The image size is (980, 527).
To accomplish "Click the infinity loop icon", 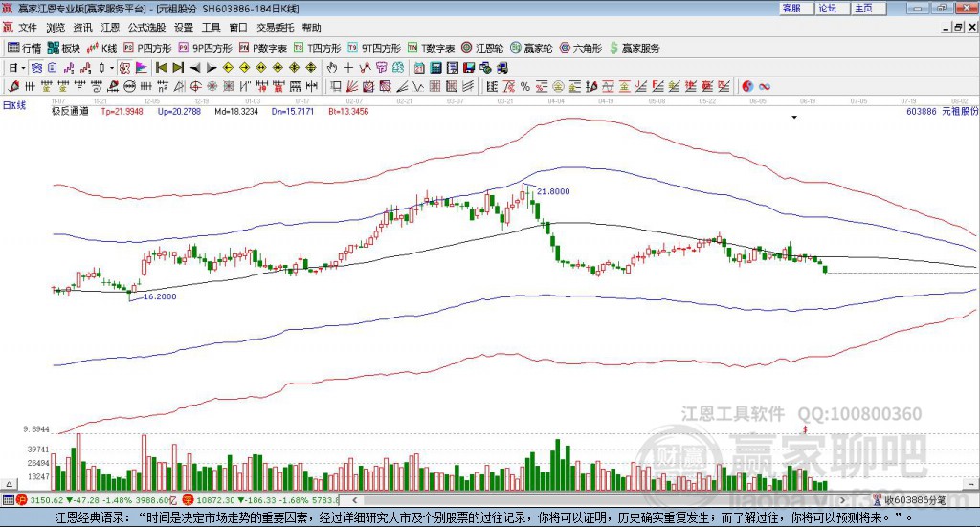I will pos(765,87).
